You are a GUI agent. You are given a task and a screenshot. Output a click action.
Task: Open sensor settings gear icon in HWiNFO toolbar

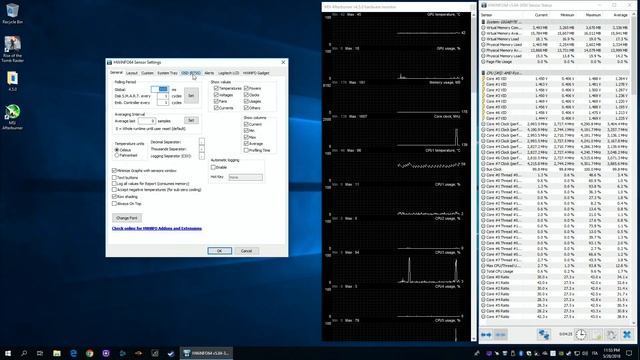611,335
